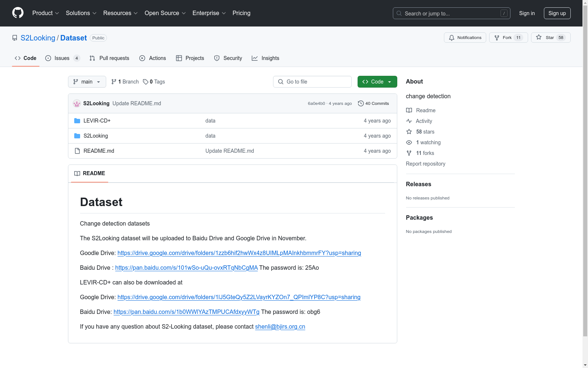The image size is (588, 368).
Task: Open the S2Looking owner link
Action: click(38, 38)
